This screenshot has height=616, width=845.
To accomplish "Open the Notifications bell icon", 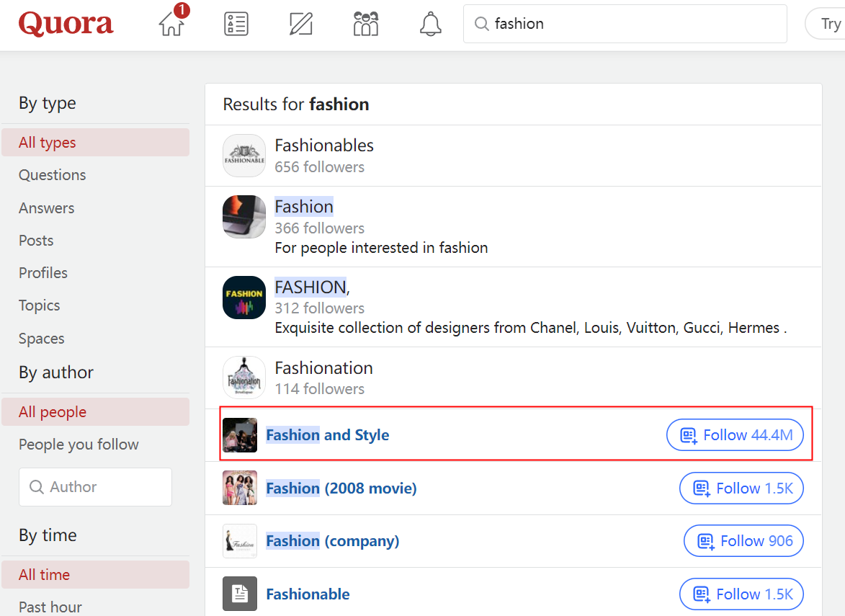I will click(430, 24).
